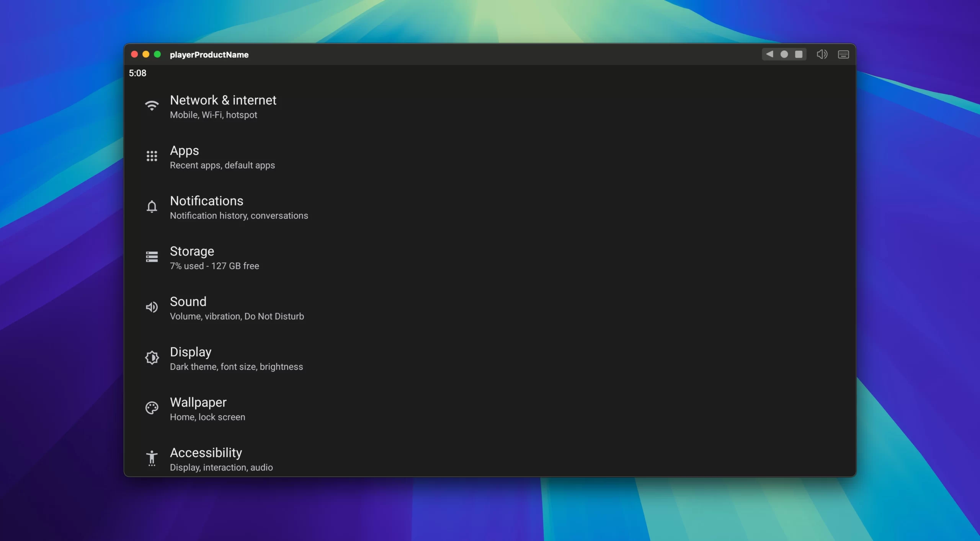Click the Storage list icon
Screen dimensions: 980x541
[x=152, y=257]
